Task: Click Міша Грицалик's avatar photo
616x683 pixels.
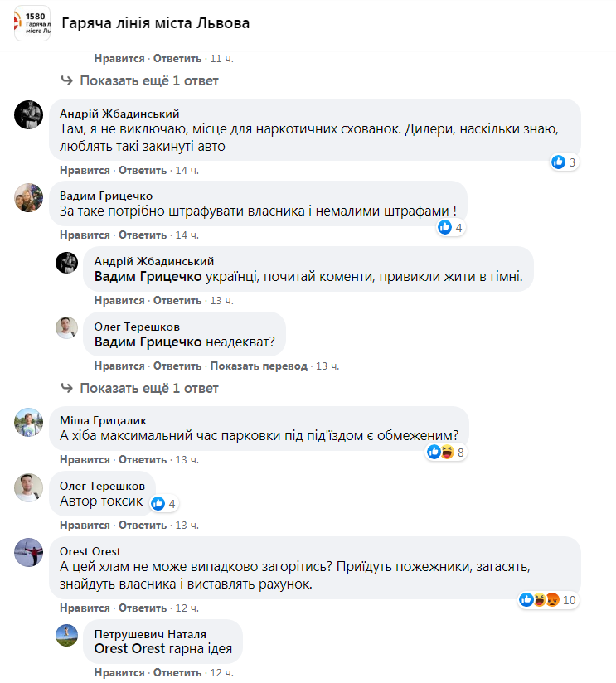Action: (x=29, y=423)
